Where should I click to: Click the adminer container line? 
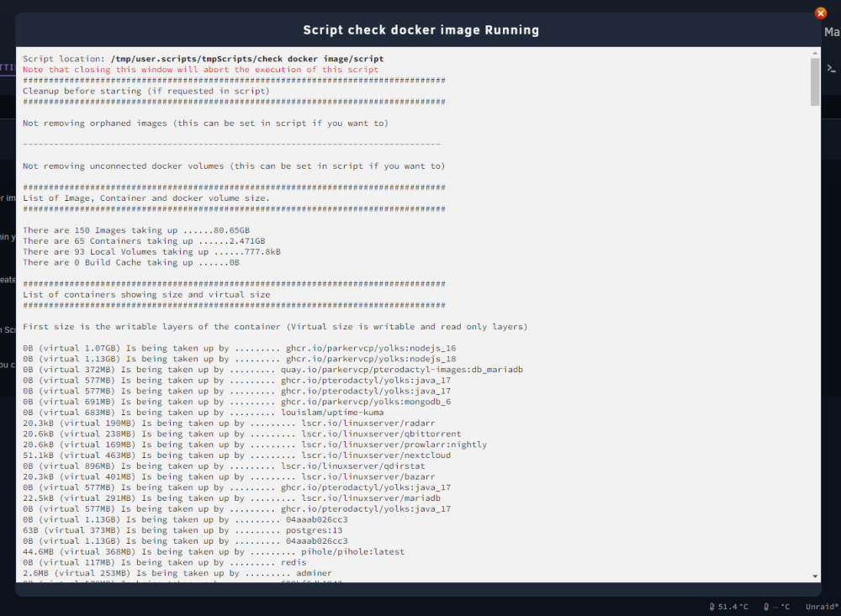point(177,574)
